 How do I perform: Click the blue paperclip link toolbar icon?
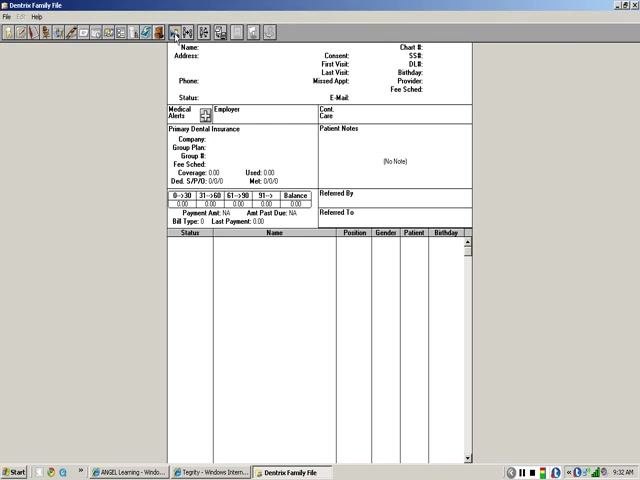(x=146, y=32)
